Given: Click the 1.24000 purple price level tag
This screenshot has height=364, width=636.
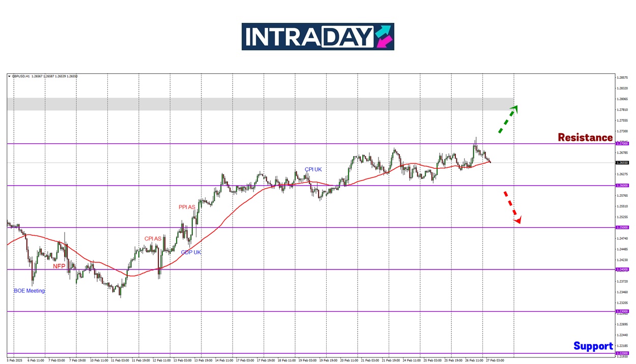Looking at the screenshot, I should point(622,269).
